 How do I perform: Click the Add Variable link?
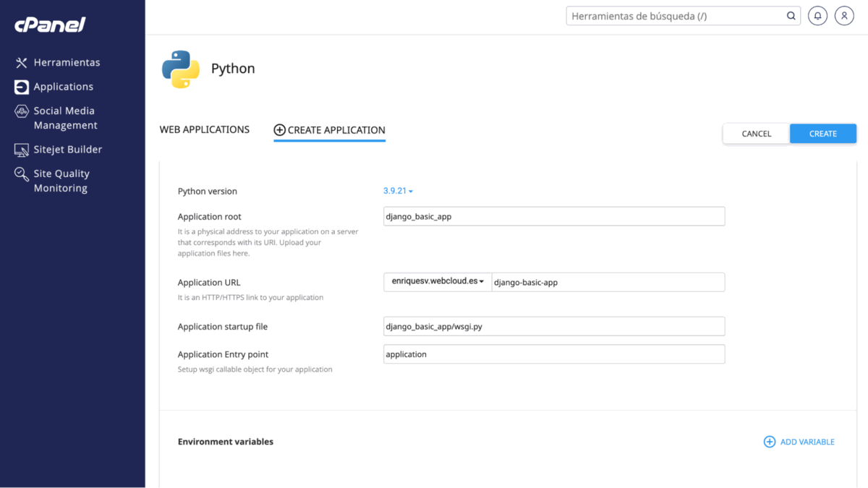coord(799,442)
